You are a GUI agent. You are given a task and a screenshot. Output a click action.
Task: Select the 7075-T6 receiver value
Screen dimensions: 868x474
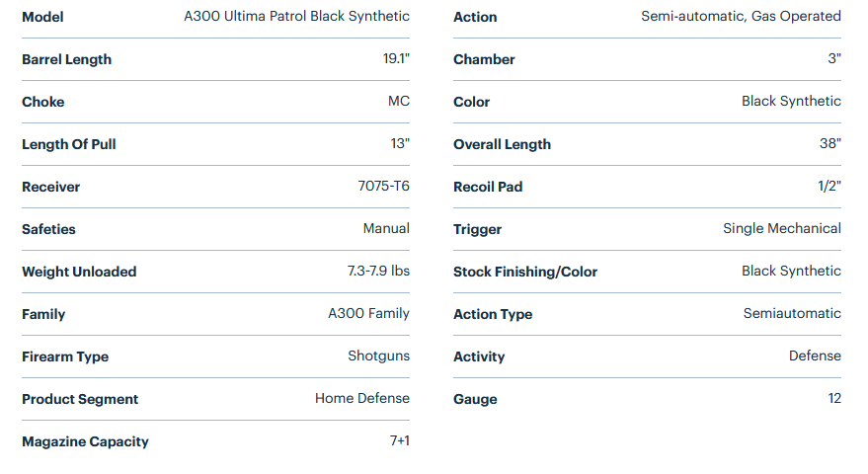pyautogui.click(x=383, y=187)
